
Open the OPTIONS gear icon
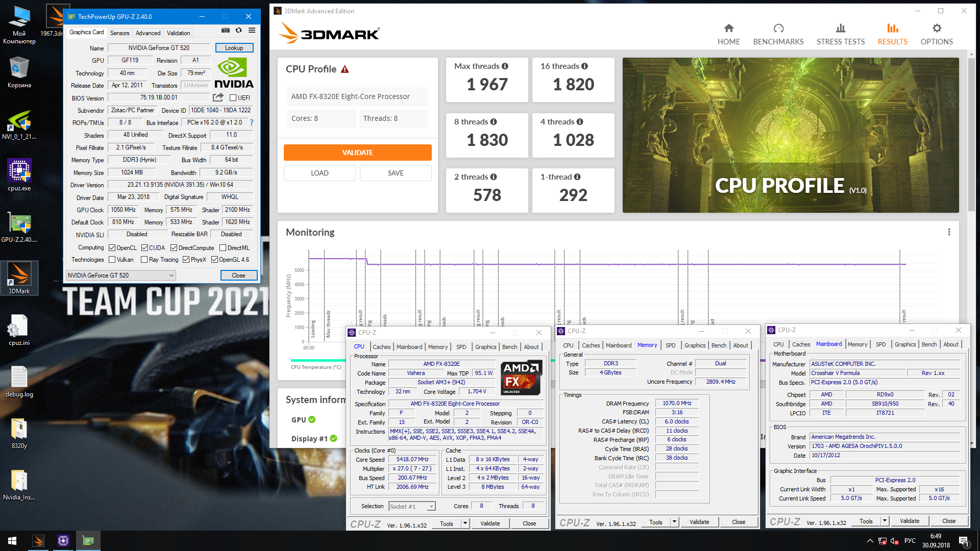tap(937, 28)
